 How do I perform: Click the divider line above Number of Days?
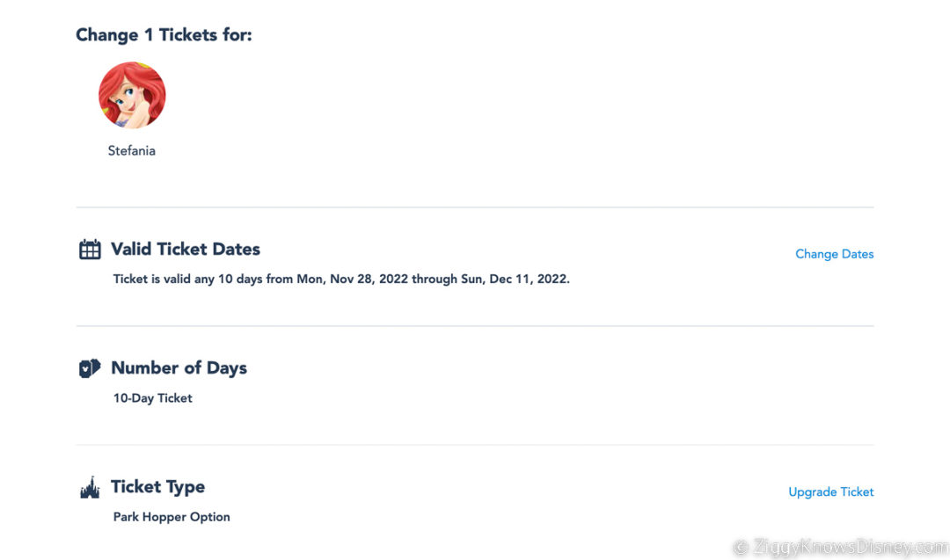475,326
